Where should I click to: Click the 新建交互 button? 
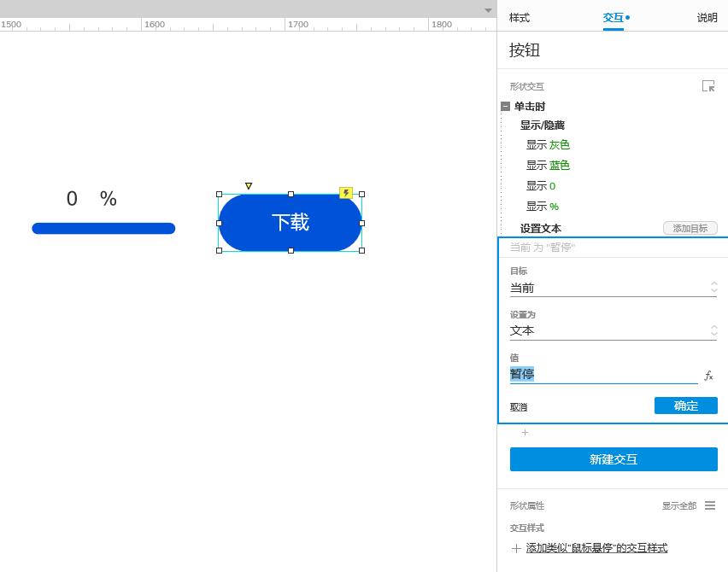(614, 459)
